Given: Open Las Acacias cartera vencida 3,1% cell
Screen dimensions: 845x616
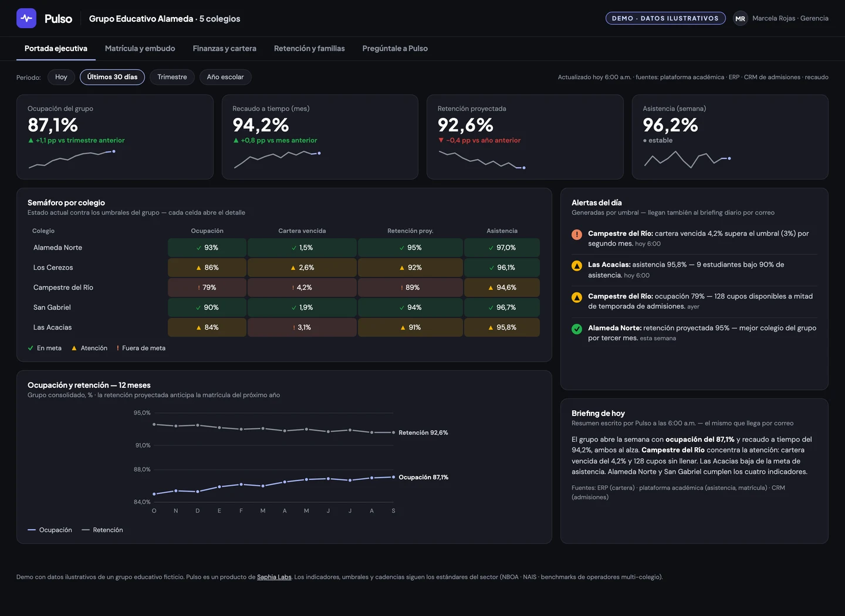Looking at the screenshot, I should coord(302,327).
